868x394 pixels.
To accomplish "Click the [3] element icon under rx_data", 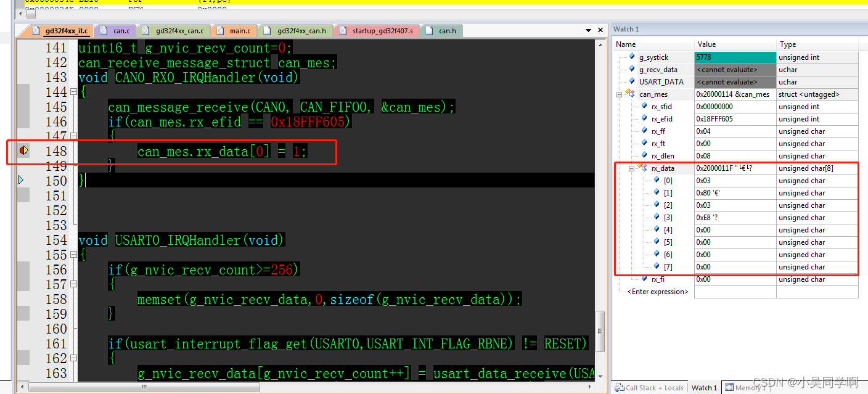I will 657,217.
